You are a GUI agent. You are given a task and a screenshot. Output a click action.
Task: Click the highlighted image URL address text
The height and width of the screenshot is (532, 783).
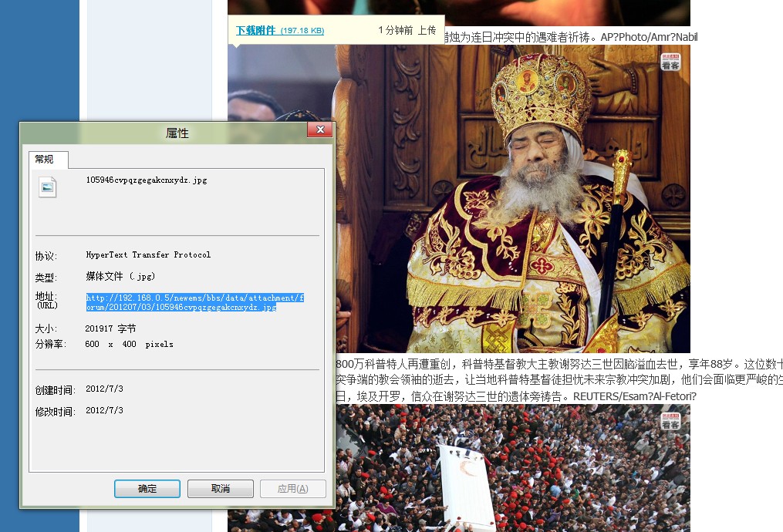click(x=194, y=302)
